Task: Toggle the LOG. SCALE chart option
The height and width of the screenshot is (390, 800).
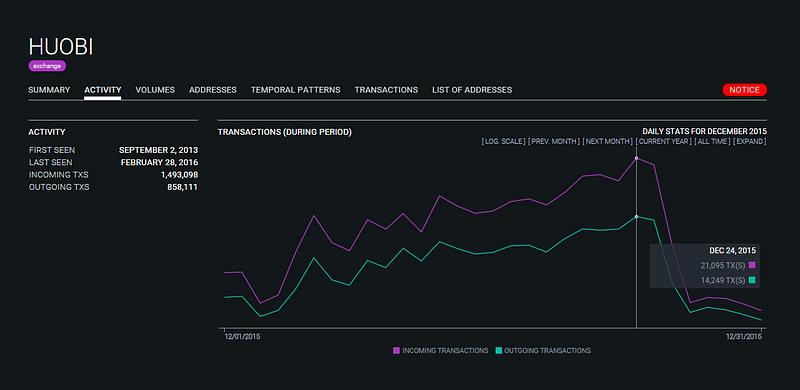Action: click(x=504, y=141)
